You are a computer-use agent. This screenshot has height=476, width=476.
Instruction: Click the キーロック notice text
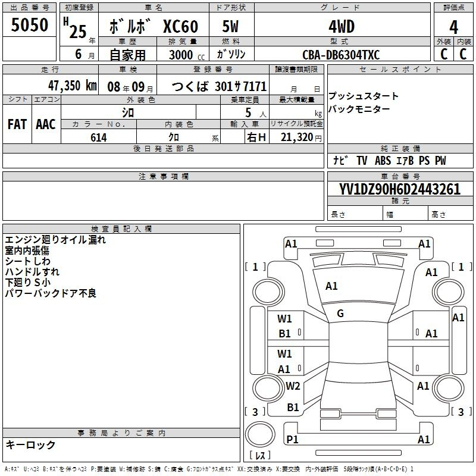[30, 444]
